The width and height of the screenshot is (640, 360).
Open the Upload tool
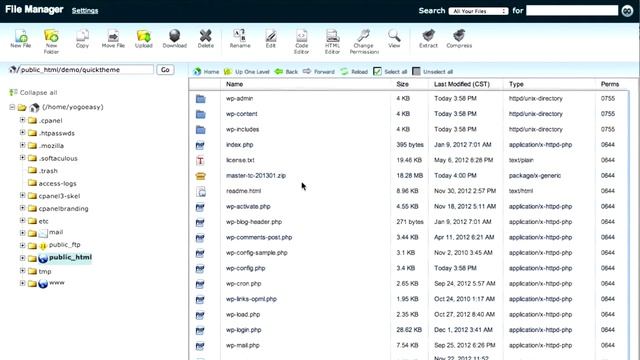point(144,39)
